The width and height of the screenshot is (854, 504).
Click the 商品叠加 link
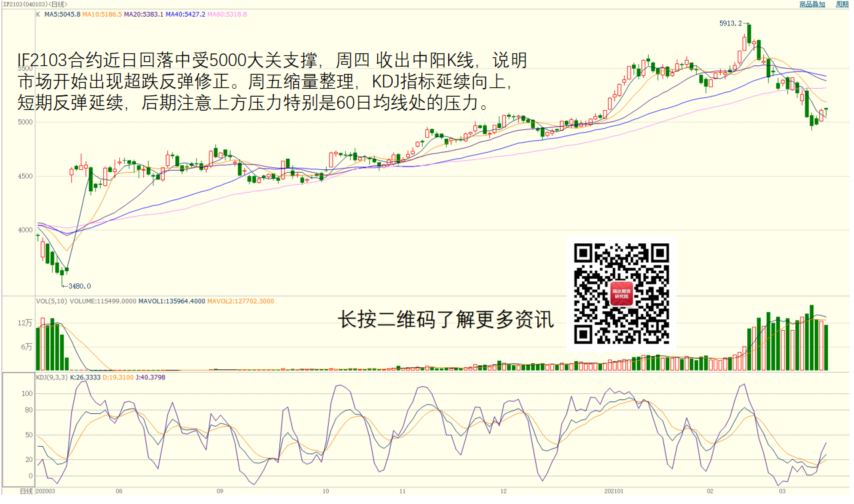pos(812,4)
